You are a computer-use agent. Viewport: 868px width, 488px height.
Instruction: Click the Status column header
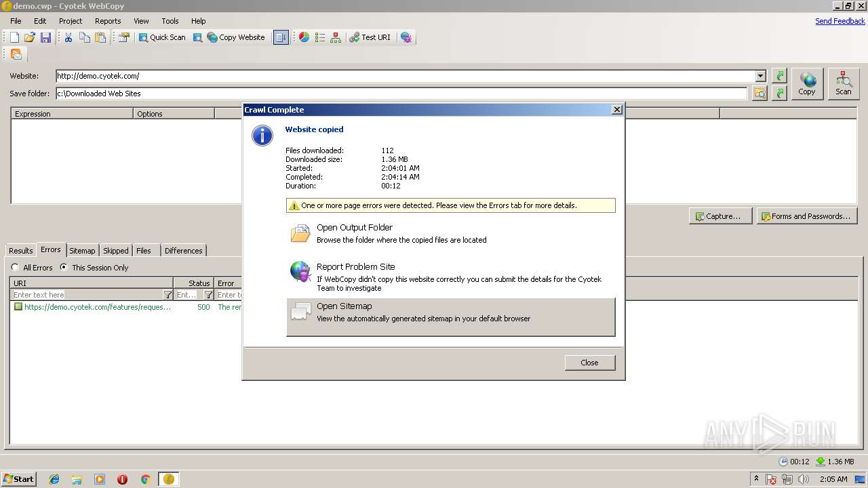coord(194,283)
